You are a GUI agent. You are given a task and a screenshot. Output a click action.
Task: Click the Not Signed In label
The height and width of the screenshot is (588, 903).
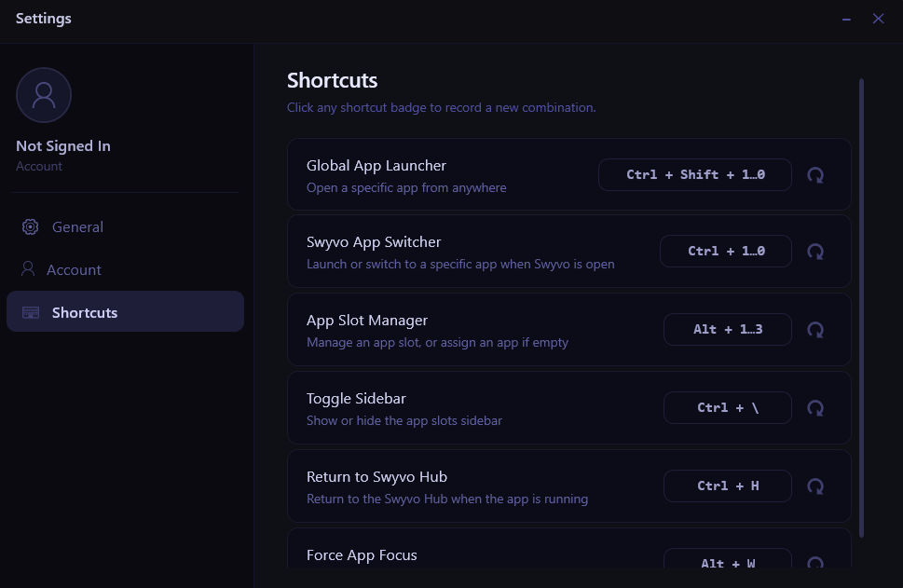click(x=63, y=146)
